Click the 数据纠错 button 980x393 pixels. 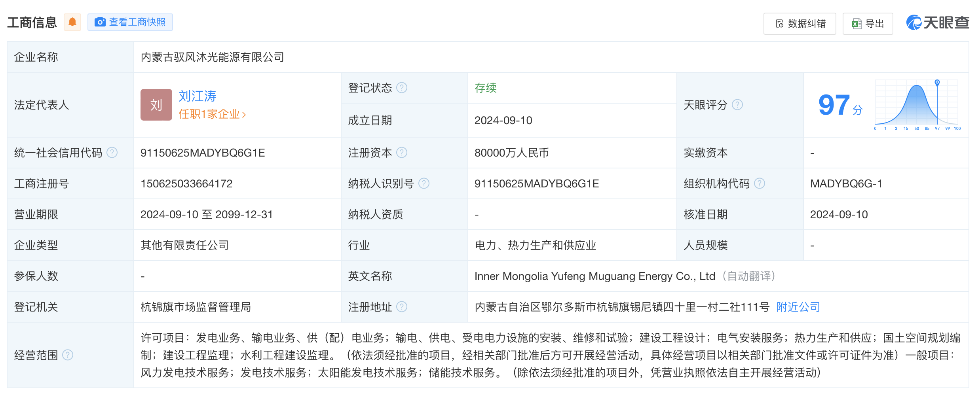click(x=800, y=24)
